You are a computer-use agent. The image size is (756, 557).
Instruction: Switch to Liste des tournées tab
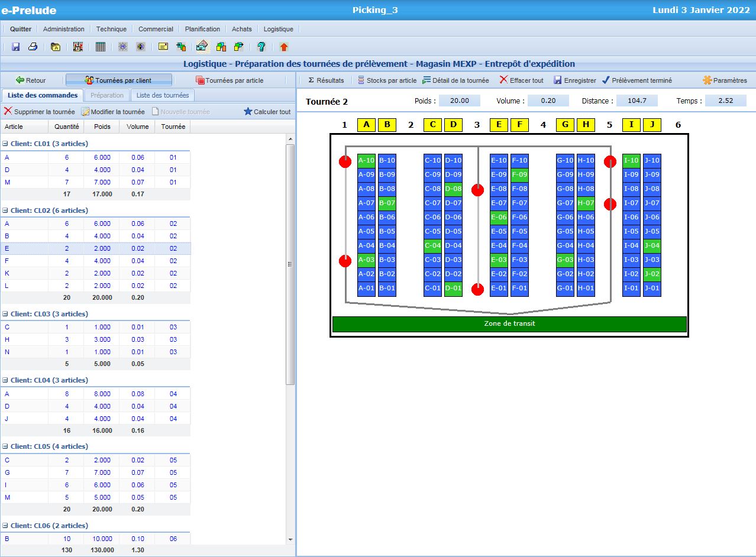pyautogui.click(x=162, y=95)
